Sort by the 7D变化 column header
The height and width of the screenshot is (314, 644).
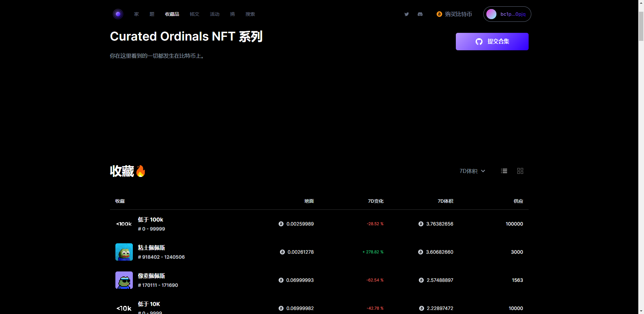coord(376,201)
